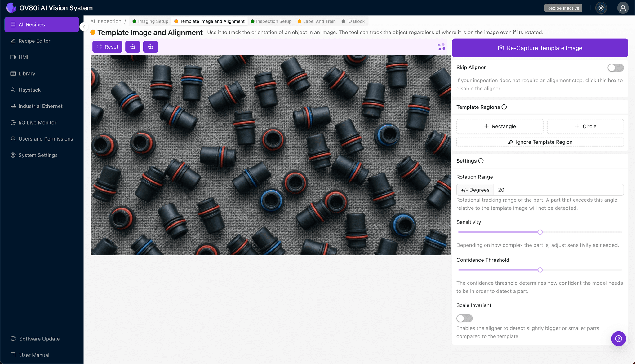This screenshot has height=364, width=635.
Task: Go to the Label And Train tab
Action: click(317, 21)
